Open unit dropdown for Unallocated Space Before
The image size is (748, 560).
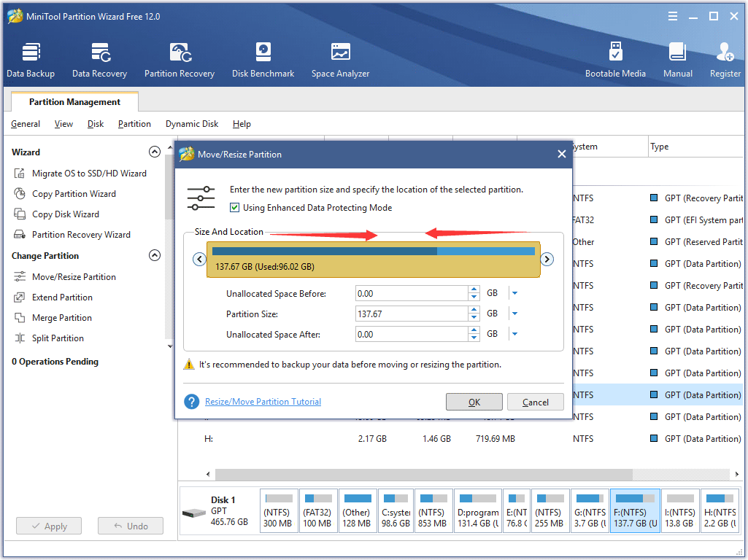coord(514,294)
